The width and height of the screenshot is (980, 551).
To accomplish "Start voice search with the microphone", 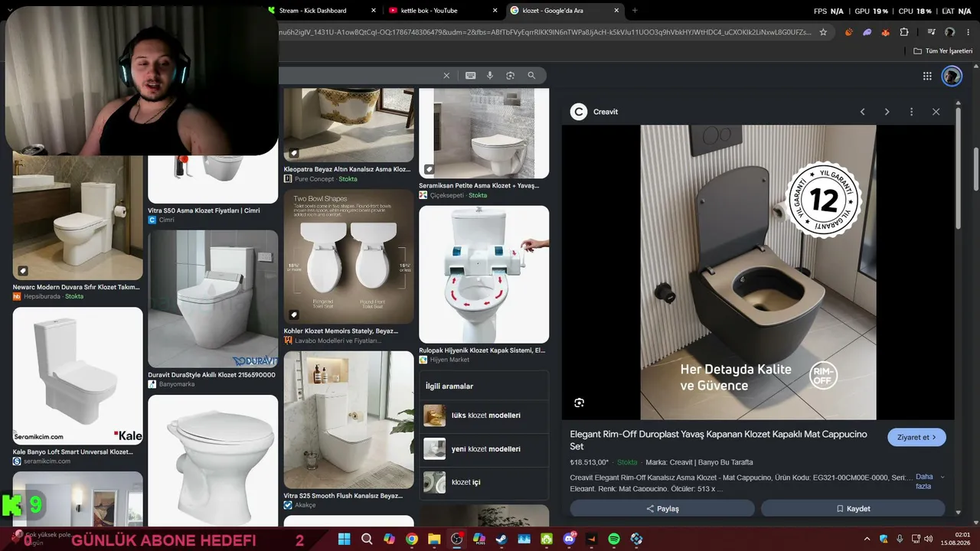I will (x=490, y=76).
